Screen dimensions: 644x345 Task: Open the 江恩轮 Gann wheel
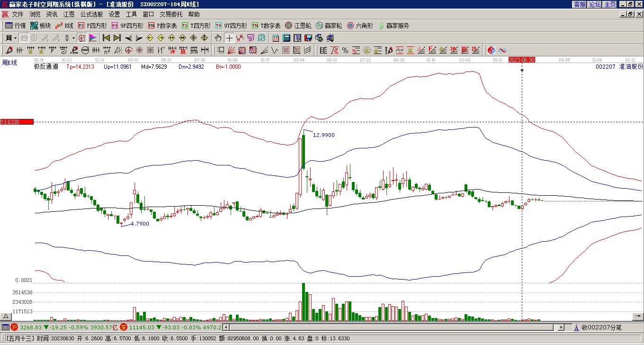point(298,26)
